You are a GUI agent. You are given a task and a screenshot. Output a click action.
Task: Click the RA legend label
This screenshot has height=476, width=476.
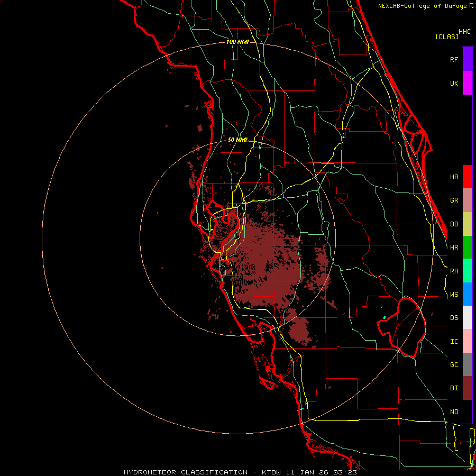[454, 271]
